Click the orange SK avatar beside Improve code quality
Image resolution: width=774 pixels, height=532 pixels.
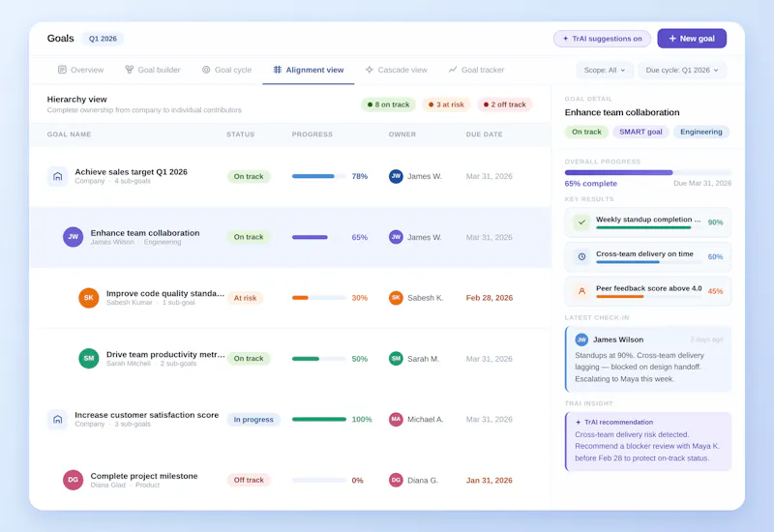[89, 298]
